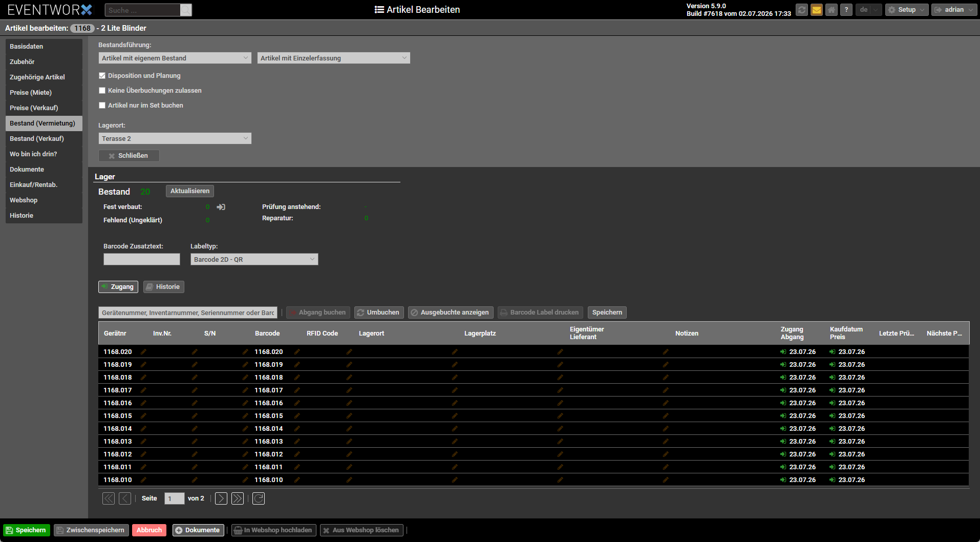
Task: Click arrow icon next to Fest verbaut
Action: pos(221,207)
